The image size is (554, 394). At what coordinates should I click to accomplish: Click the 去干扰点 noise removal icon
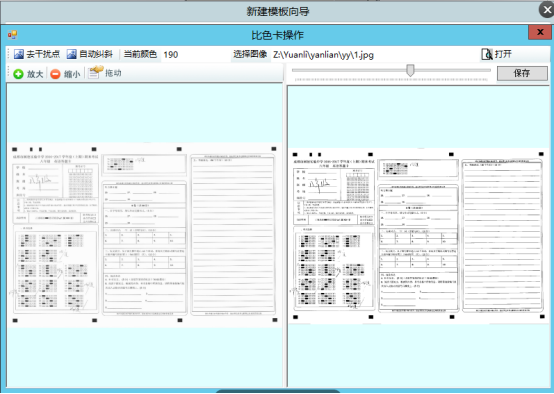[x=19, y=54]
